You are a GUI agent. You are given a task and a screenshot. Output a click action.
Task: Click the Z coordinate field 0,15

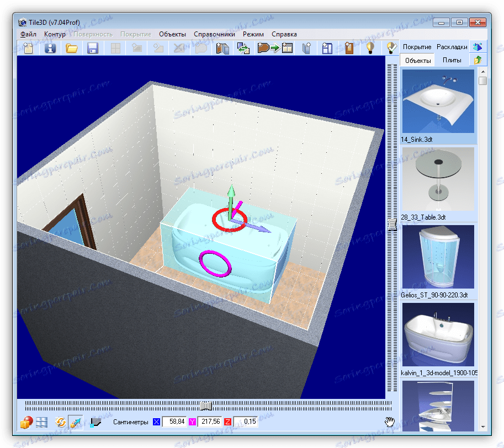(245, 422)
